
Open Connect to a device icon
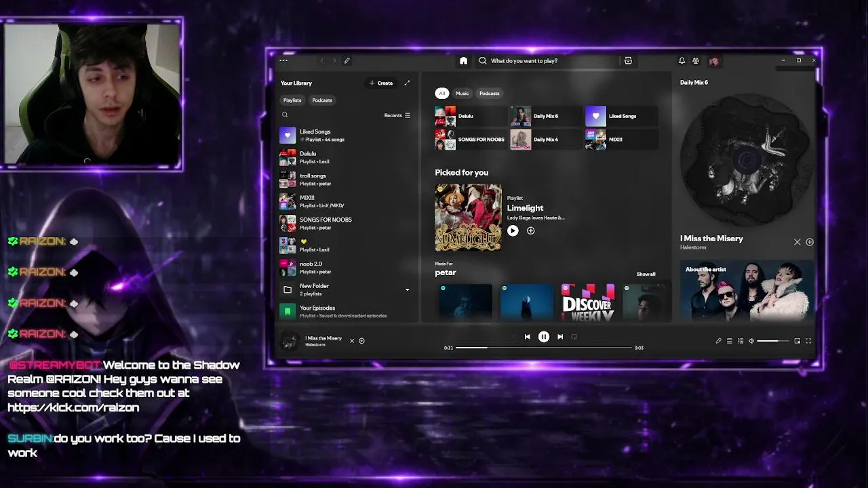[x=741, y=341]
